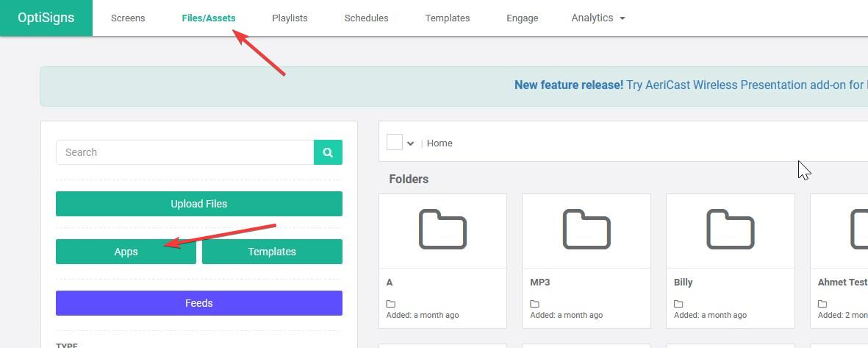Open the Billy folder icon
The height and width of the screenshot is (348, 868).
[x=730, y=229]
